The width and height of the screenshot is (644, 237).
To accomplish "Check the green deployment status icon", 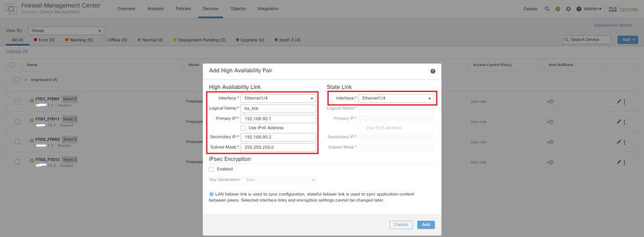I will pos(558,9).
